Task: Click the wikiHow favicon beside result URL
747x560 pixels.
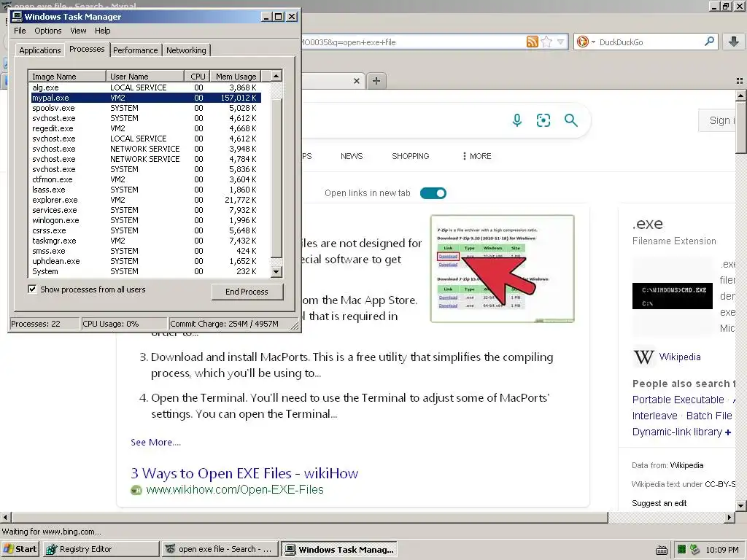Action: click(136, 490)
